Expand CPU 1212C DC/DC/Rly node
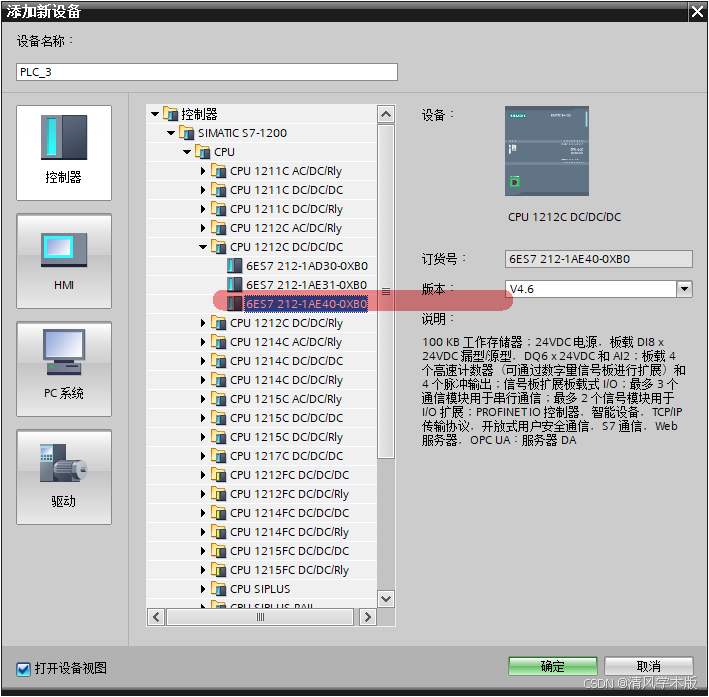709x697 pixels. pos(203,323)
